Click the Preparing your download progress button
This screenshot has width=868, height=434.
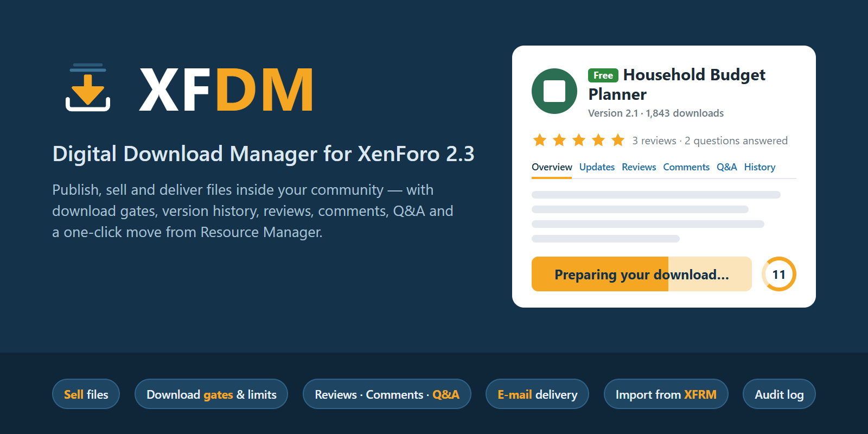(x=642, y=274)
